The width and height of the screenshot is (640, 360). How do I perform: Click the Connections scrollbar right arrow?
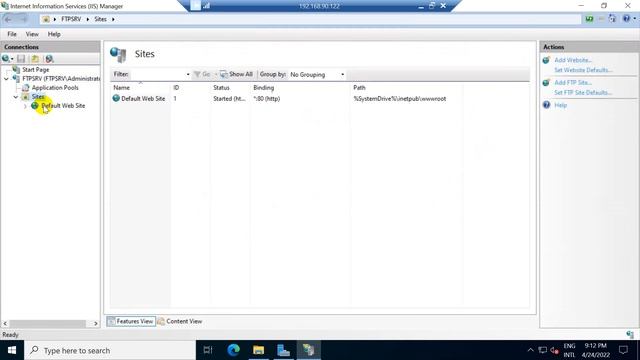(x=96, y=324)
